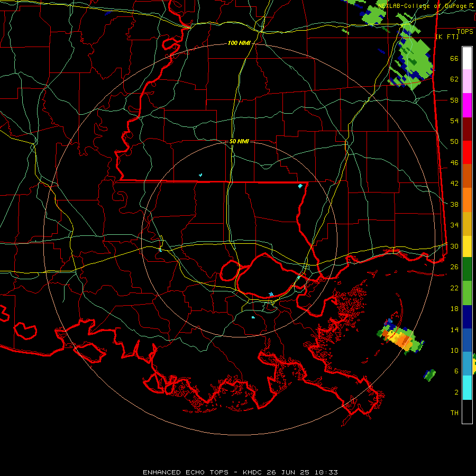Click the '26 JUN 25' date text
476x476 pixels.
tap(288, 472)
